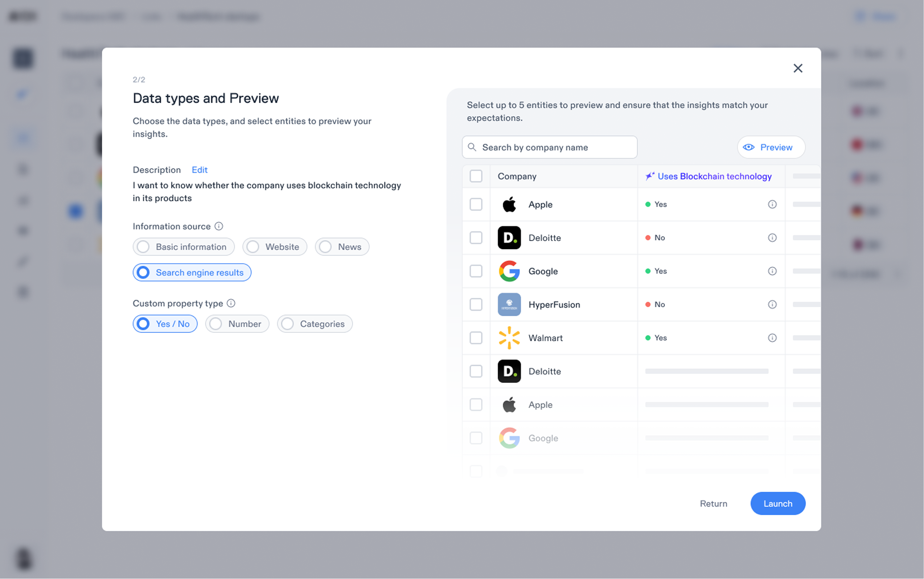Click the Walmart company name

(545, 338)
